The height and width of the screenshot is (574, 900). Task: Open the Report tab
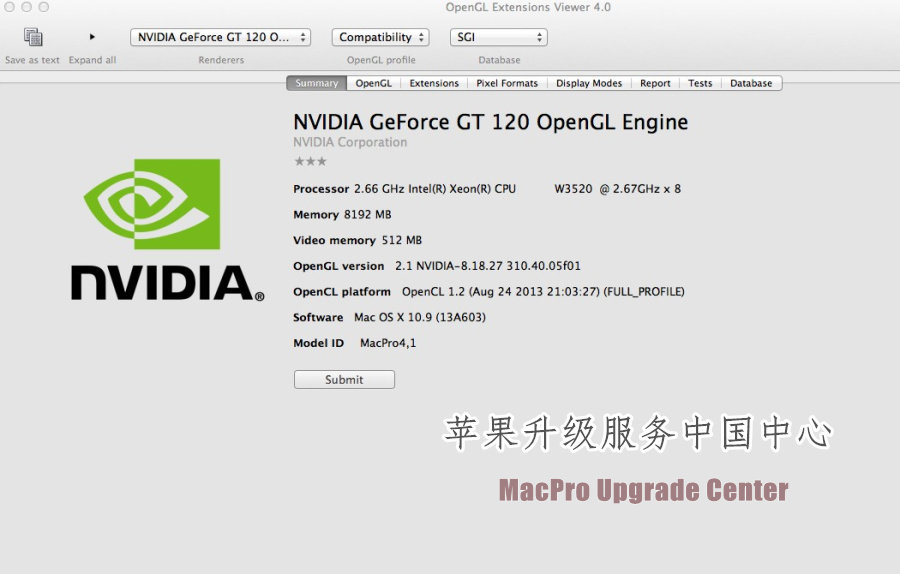655,83
